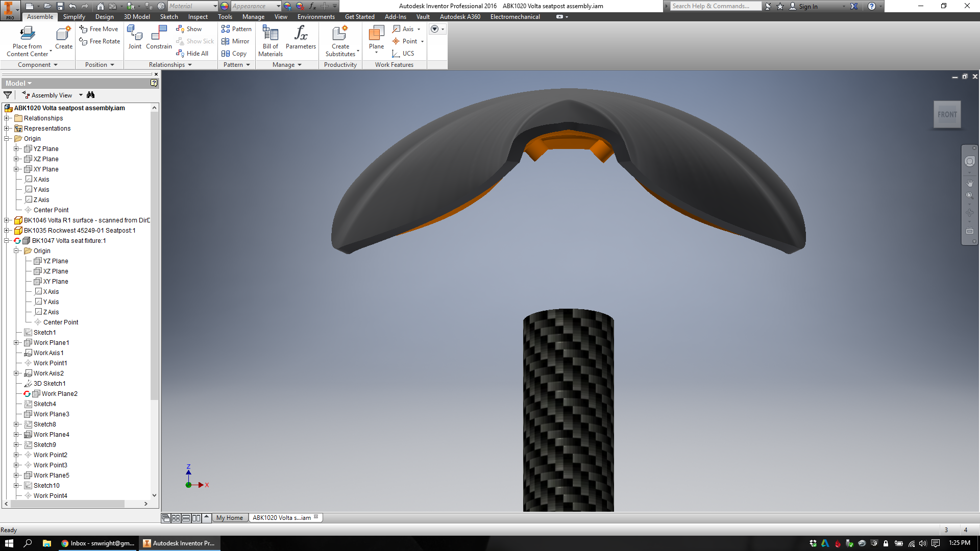The image size is (980, 551).
Task: Activate the Constrain tool
Action: (159, 37)
